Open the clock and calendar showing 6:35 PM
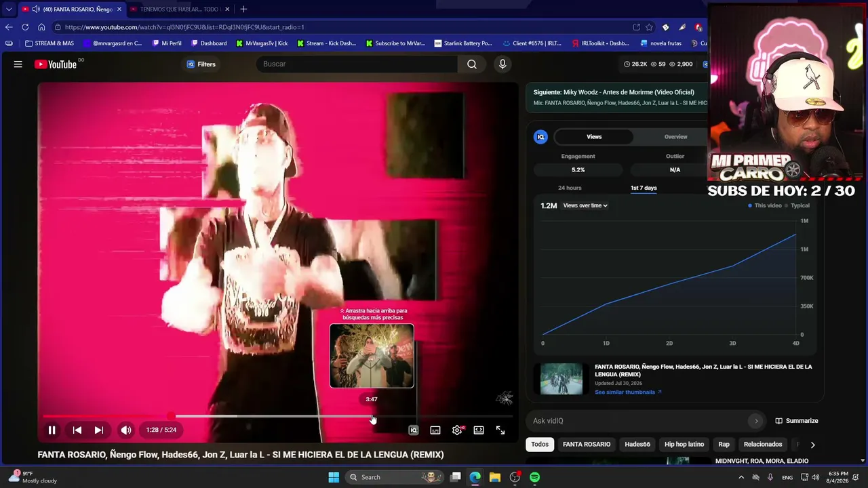The image size is (868, 488). [838, 477]
